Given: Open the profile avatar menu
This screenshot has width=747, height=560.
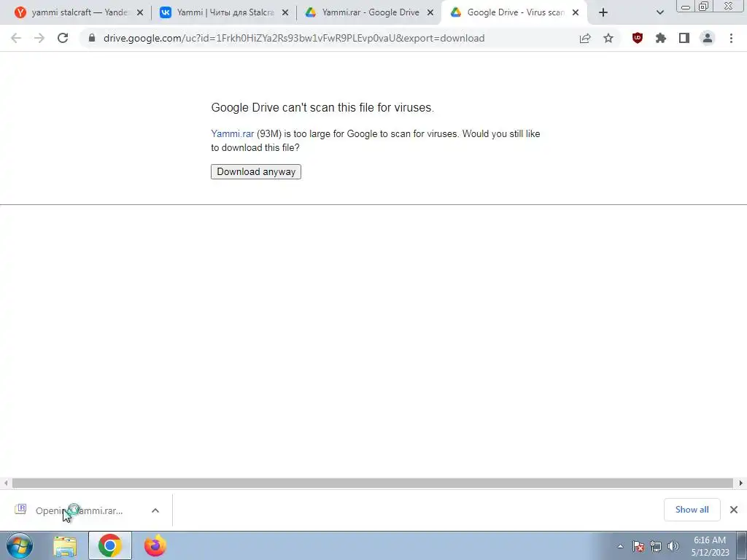Looking at the screenshot, I should (708, 38).
